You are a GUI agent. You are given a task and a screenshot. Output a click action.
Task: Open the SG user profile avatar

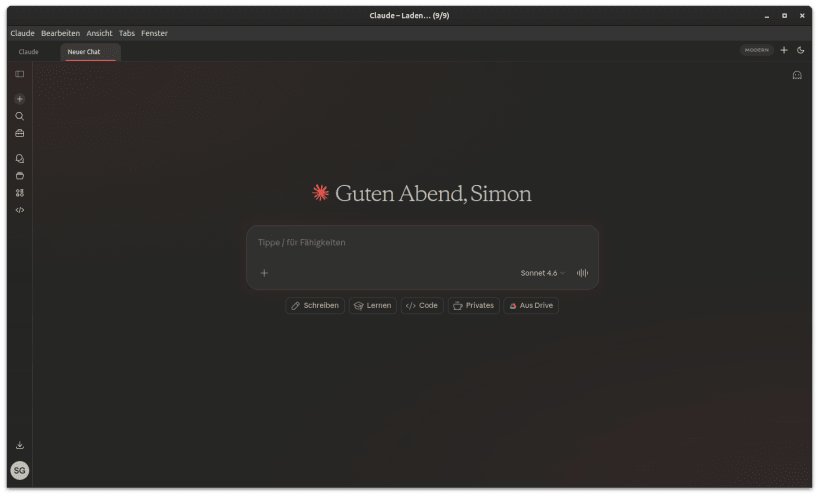click(19, 470)
